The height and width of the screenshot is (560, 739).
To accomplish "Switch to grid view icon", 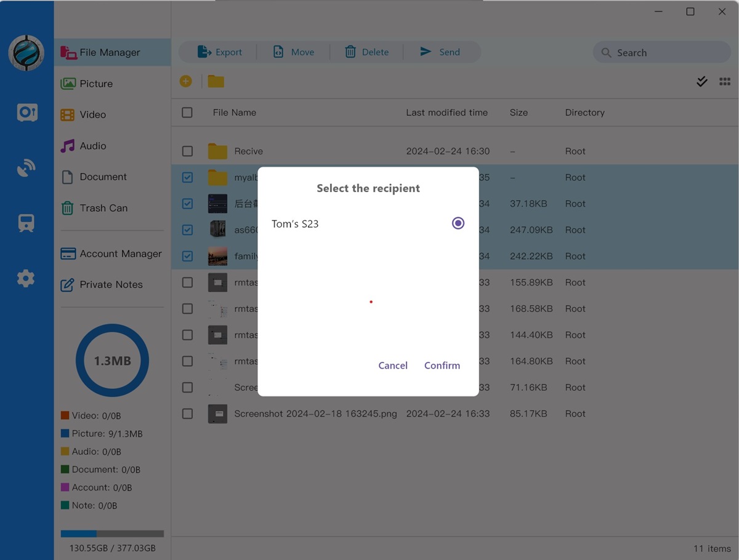I will (725, 81).
